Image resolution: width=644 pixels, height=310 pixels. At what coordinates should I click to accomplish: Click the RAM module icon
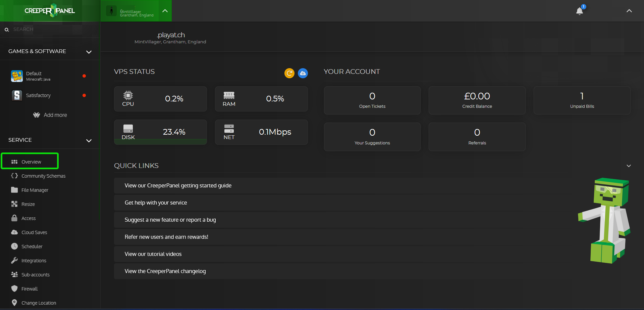pos(229,95)
